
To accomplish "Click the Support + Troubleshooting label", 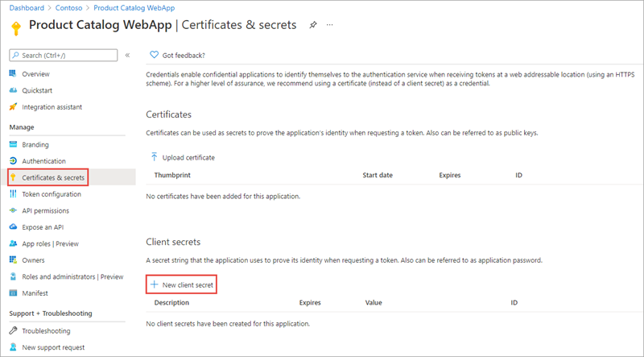I will [x=51, y=313].
